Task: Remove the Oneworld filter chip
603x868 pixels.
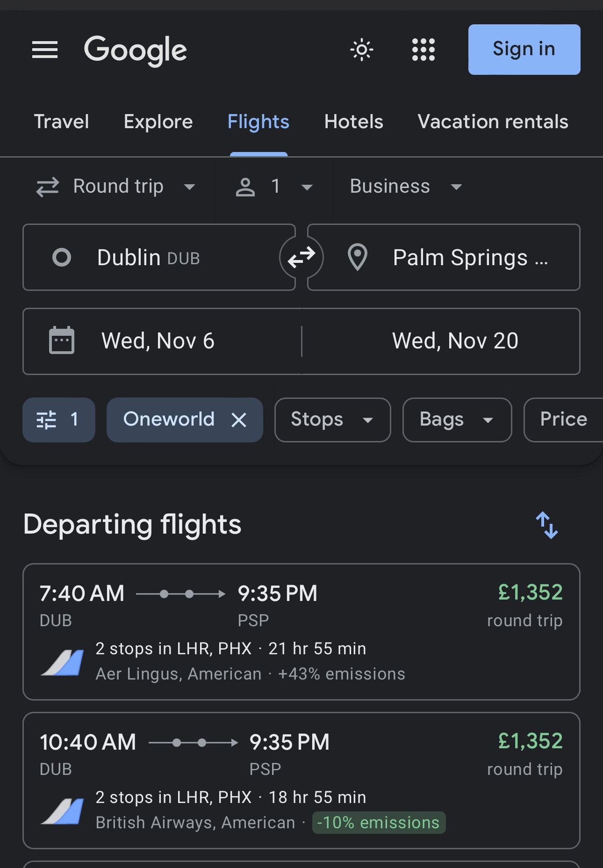Action: click(239, 420)
